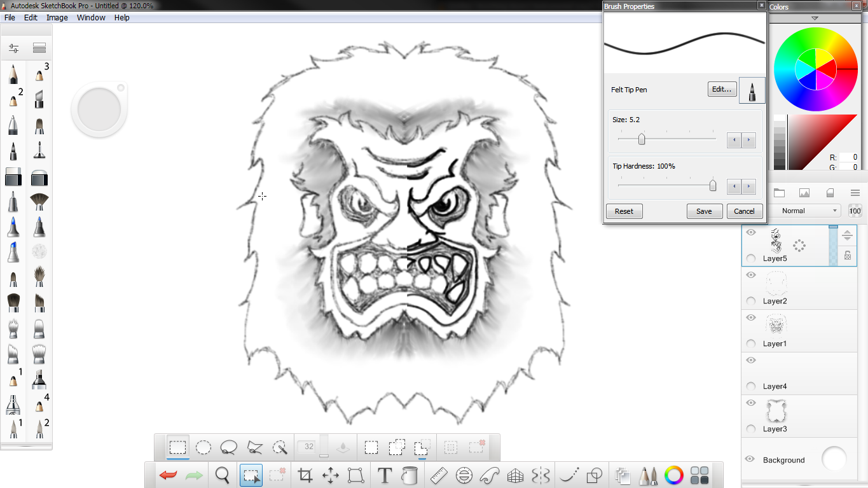The image size is (868, 488).
Task: Toggle the Symmetry tool
Action: pos(541,475)
